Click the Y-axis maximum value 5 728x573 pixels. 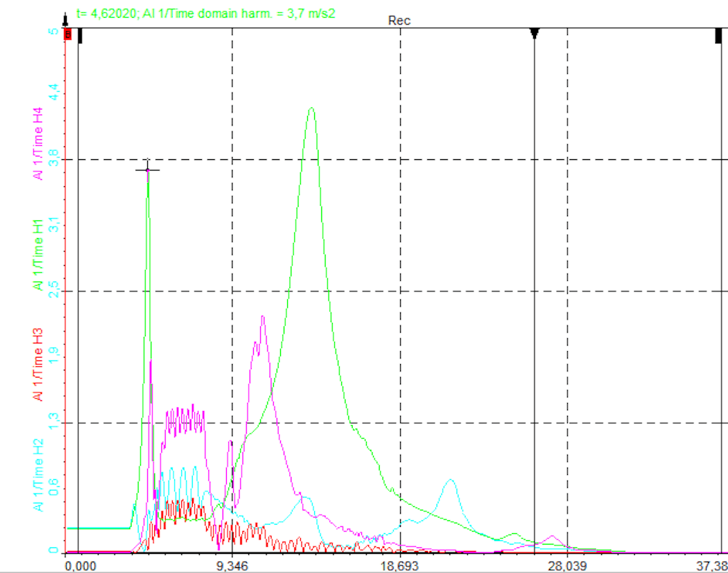tap(54, 31)
